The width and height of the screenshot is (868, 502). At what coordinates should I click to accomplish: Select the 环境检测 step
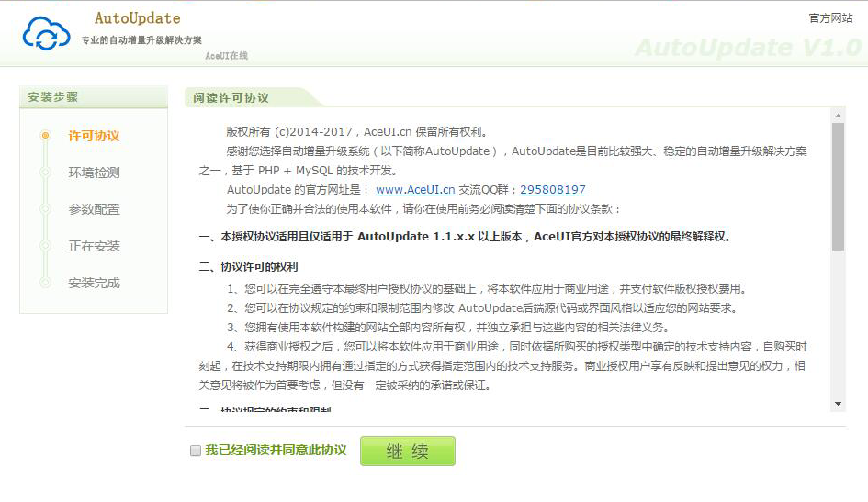tap(94, 173)
